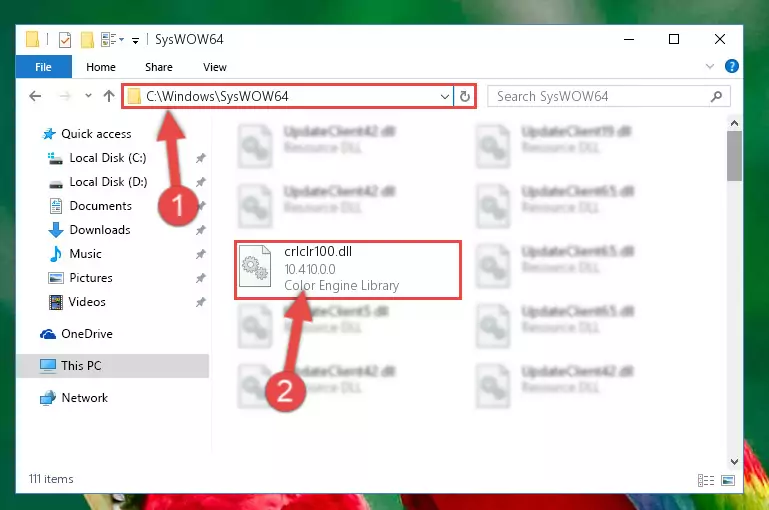Click pin icon beside Local Disk (D:)

pyautogui.click(x=201, y=182)
